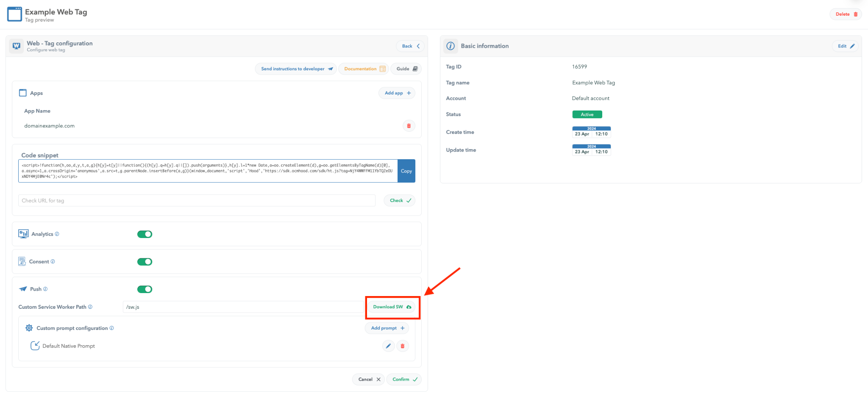Click Send instructions to developer
The width and height of the screenshot is (868, 396).
pos(296,69)
